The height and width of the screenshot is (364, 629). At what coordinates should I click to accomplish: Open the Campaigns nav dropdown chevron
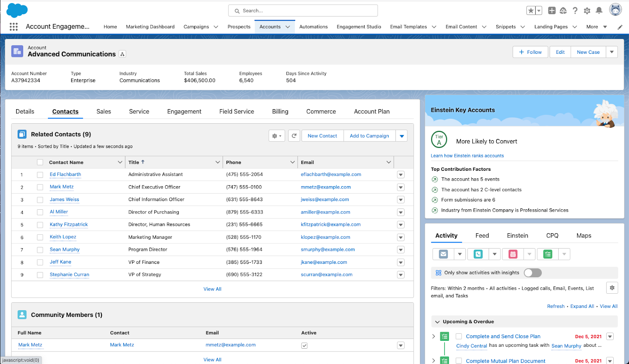coord(216,27)
